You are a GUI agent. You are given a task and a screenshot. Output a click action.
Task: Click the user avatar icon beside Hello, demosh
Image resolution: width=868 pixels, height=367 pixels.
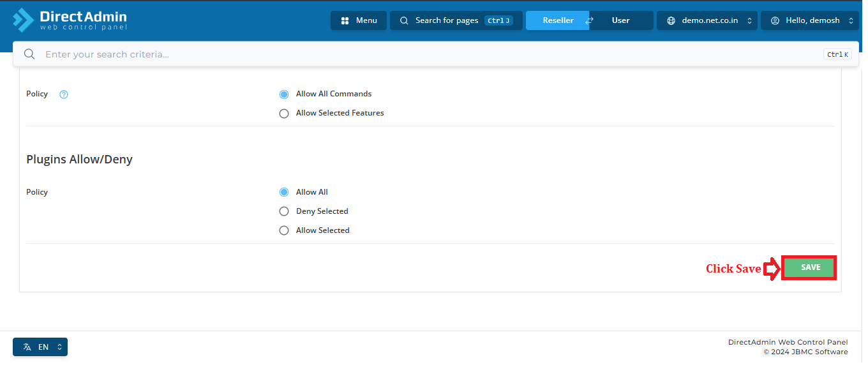click(x=775, y=20)
